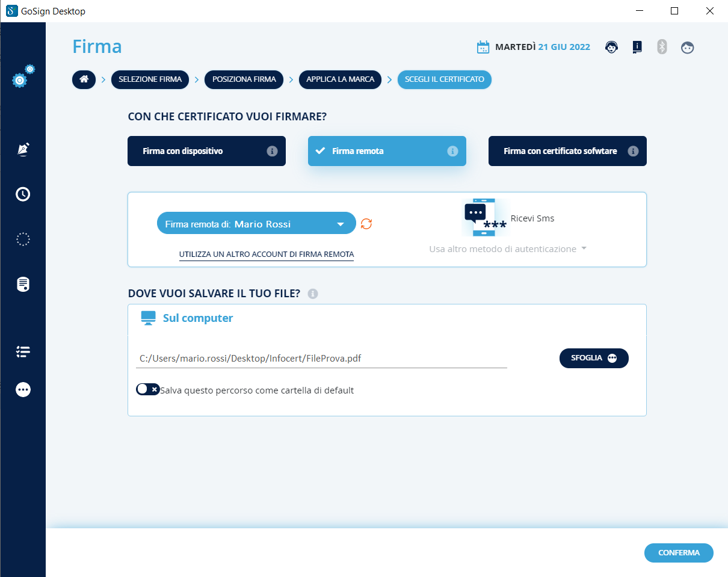728x577 pixels.
Task: Open the more options ellipsis in sidebar
Action: 23,390
